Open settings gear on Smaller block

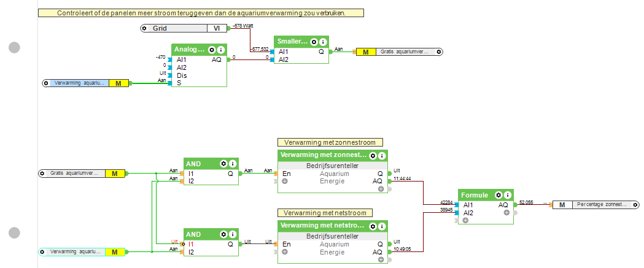pos(314,42)
